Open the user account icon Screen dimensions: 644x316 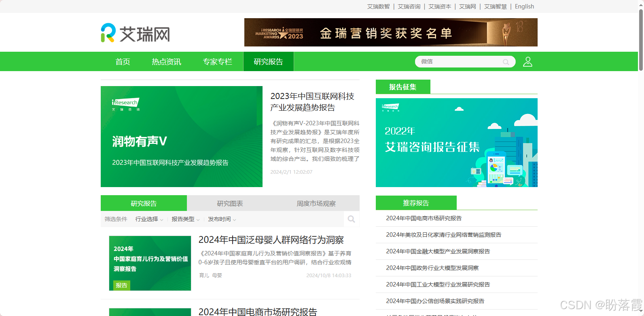[x=527, y=61]
